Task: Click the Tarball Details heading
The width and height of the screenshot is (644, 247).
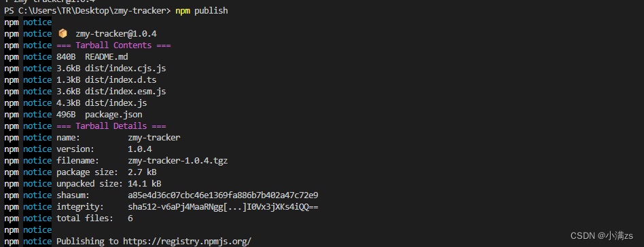Action: [x=111, y=126]
